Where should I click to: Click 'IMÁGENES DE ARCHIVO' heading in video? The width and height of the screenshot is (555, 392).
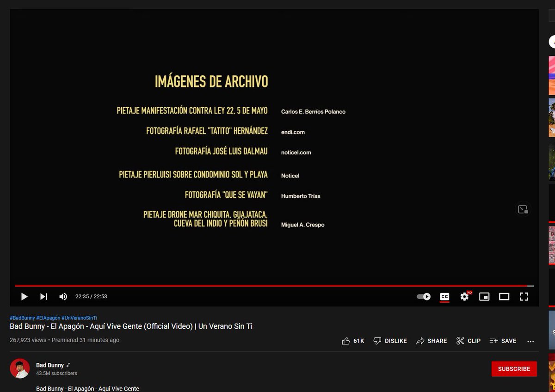tap(211, 82)
